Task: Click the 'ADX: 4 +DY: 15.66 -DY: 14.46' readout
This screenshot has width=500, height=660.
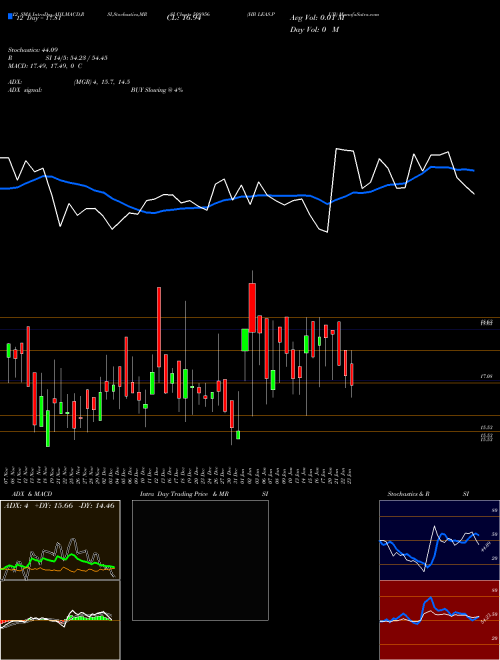Action: pos(59,506)
